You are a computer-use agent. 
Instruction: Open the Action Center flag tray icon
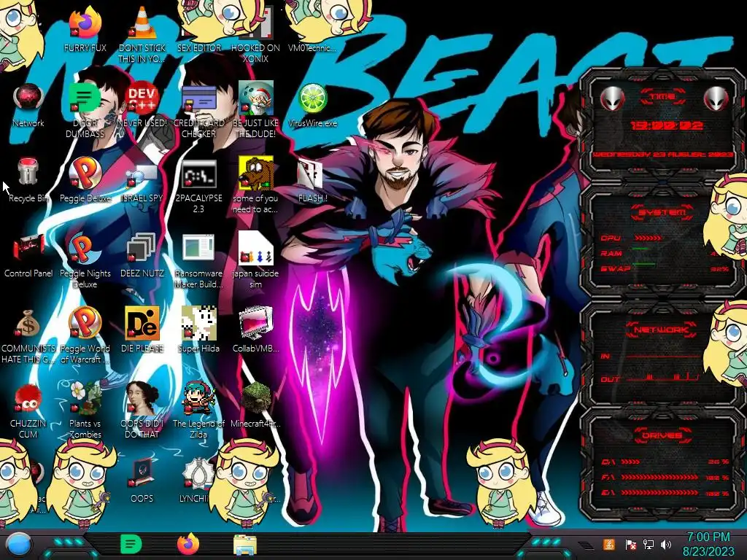click(x=630, y=544)
